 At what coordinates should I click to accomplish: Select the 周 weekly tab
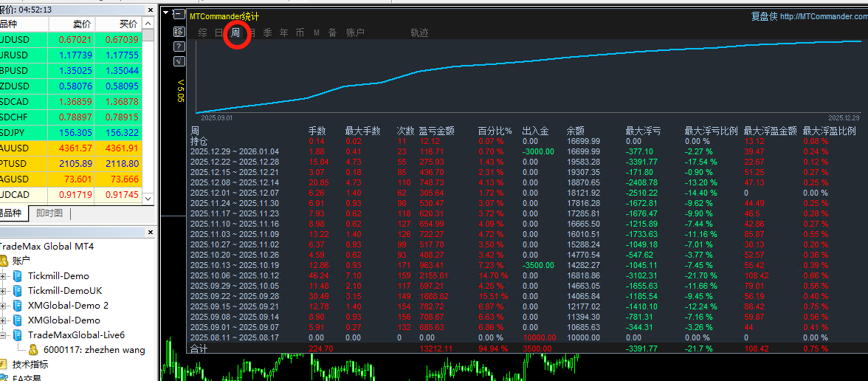pyautogui.click(x=235, y=33)
